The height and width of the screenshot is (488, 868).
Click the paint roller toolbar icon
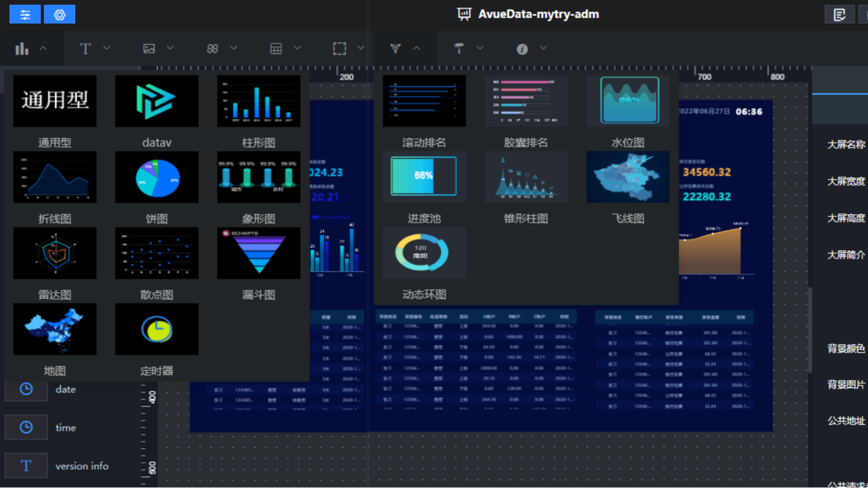click(x=459, y=48)
